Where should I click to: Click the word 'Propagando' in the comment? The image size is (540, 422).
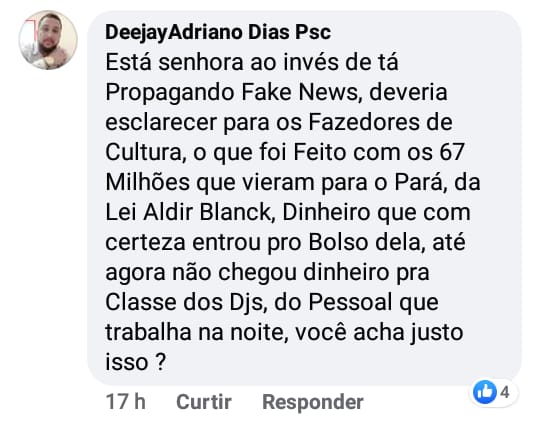(x=170, y=93)
